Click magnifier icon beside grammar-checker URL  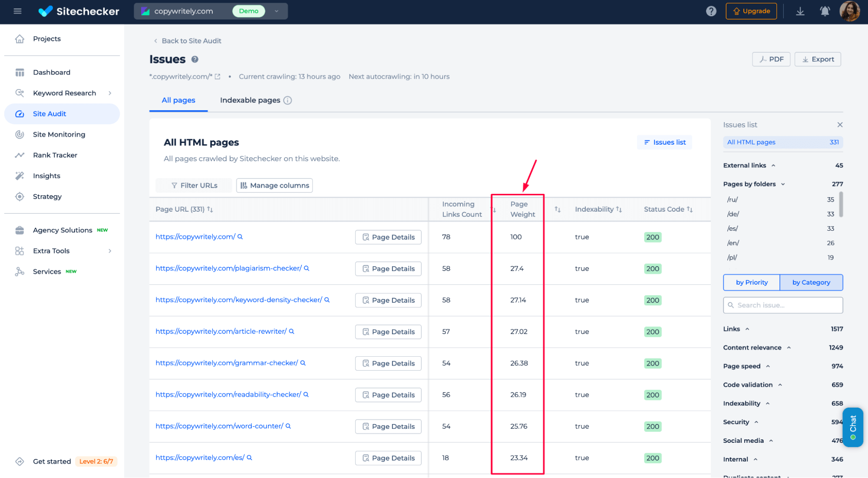[x=303, y=363]
